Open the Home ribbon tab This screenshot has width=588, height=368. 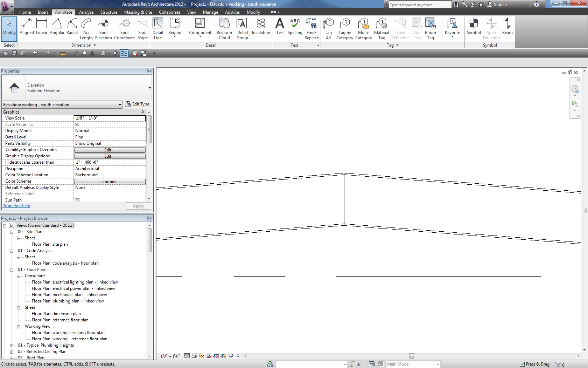pos(25,12)
